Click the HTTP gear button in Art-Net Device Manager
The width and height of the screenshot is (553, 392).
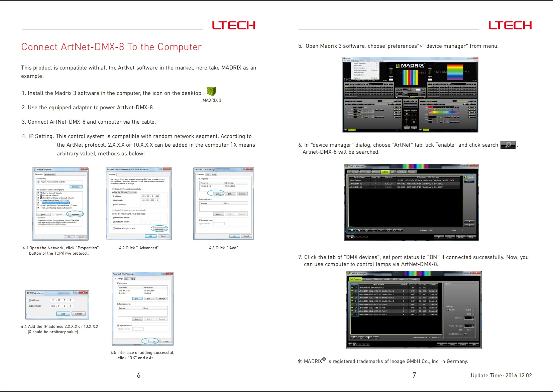point(397,230)
